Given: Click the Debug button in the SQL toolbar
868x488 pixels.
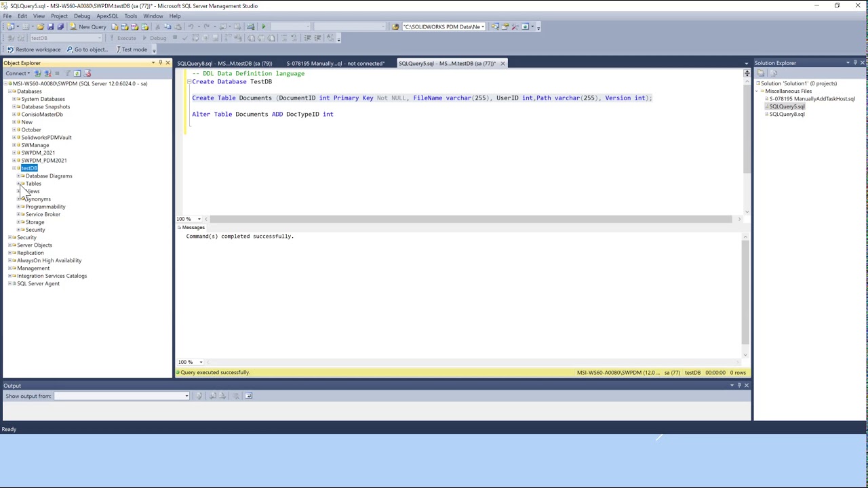Looking at the screenshot, I should tap(155, 38).
